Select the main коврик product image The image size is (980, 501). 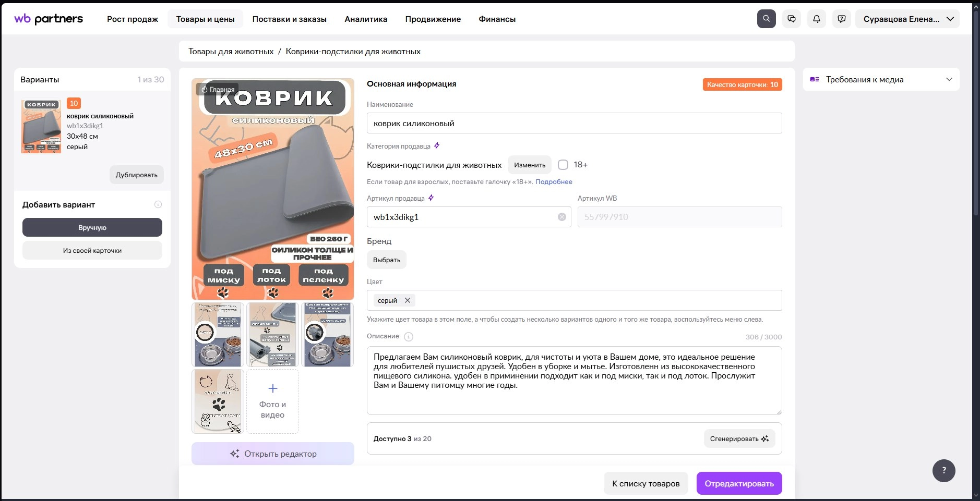point(272,189)
